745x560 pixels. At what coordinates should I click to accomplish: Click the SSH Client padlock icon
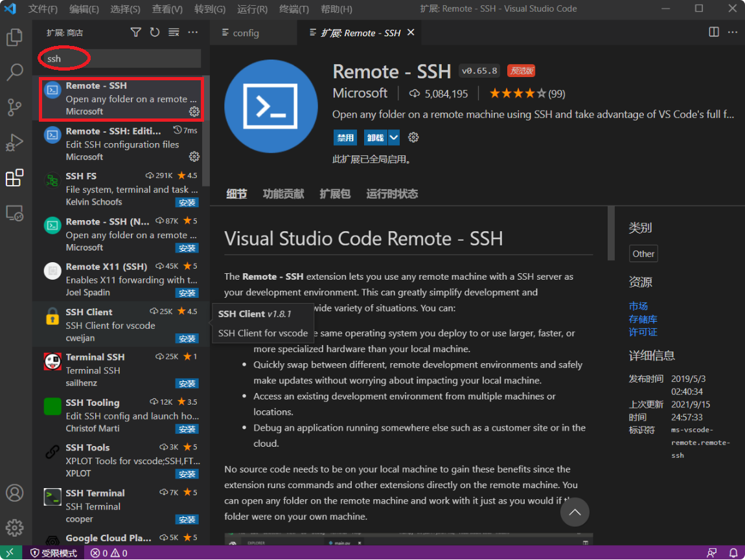click(x=52, y=317)
